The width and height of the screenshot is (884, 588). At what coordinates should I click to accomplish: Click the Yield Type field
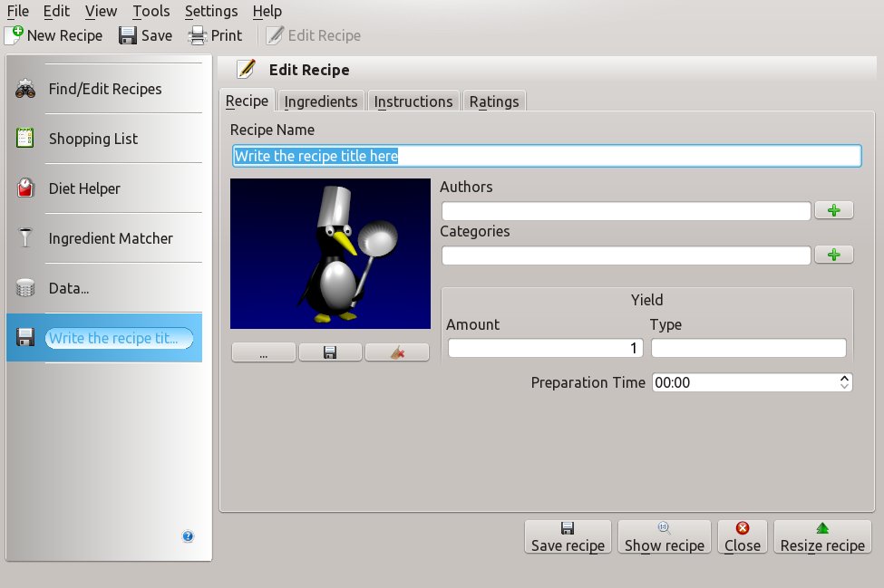[x=749, y=348]
